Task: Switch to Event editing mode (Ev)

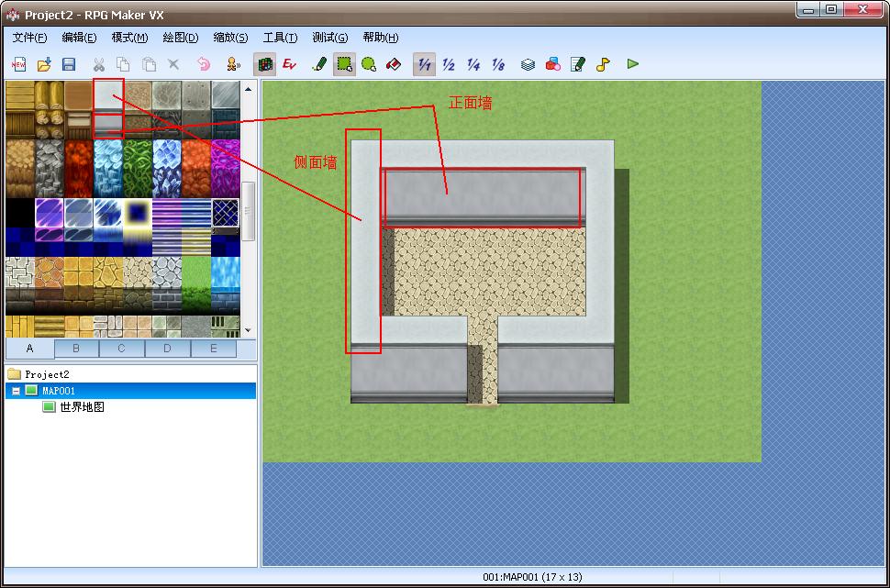Action: point(289,64)
